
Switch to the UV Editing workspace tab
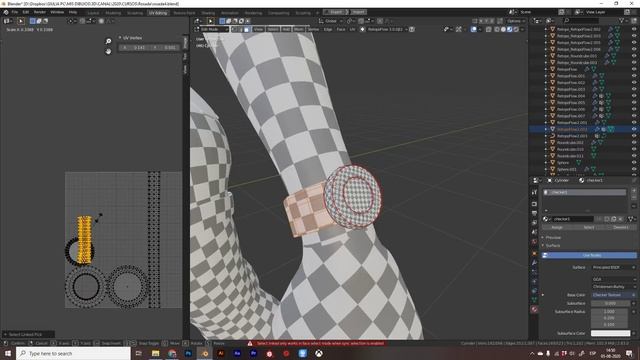pyautogui.click(x=158, y=13)
